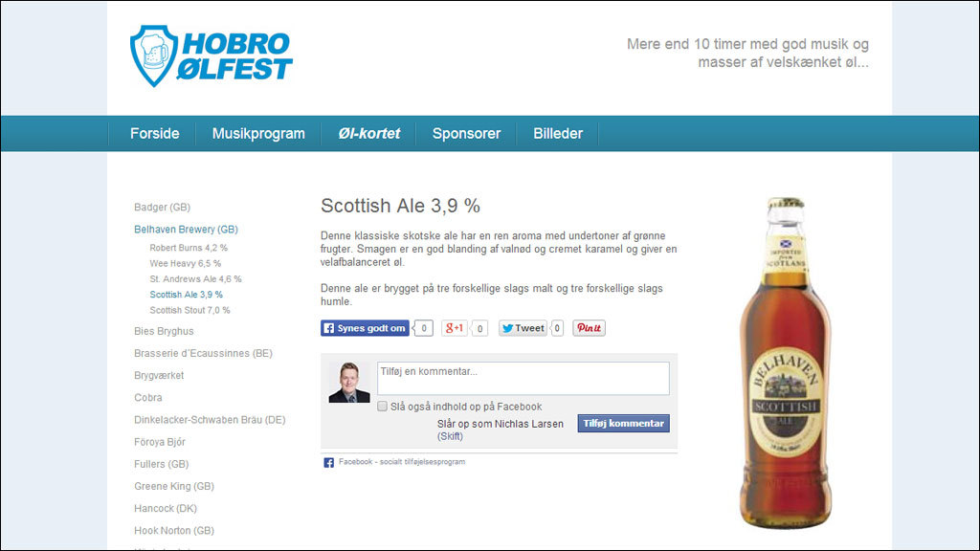Open Scottish Stout 7,0 % page
980x551 pixels.
(189, 310)
